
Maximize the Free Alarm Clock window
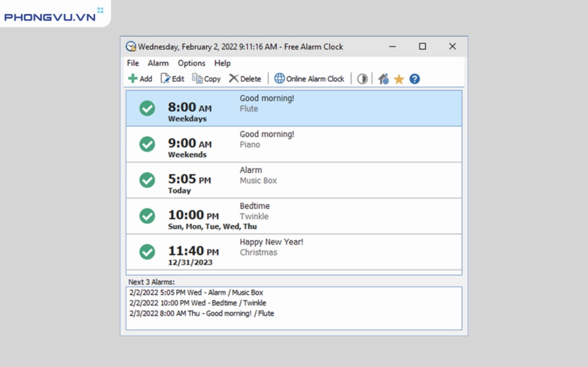click(x=423, y=46)
